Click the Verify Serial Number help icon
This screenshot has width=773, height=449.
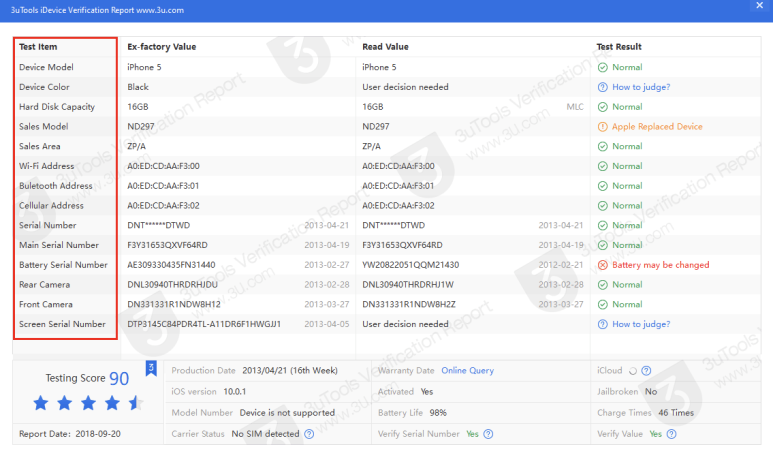487,434
